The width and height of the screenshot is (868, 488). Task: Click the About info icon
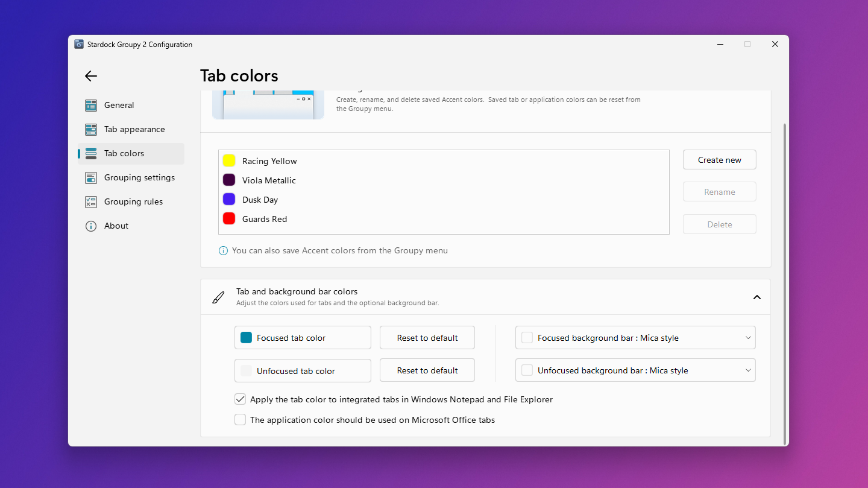(91, 226)
